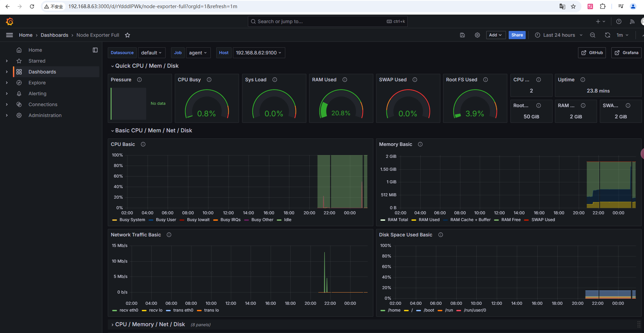Click the Grafana logo icon

(10, 21)
